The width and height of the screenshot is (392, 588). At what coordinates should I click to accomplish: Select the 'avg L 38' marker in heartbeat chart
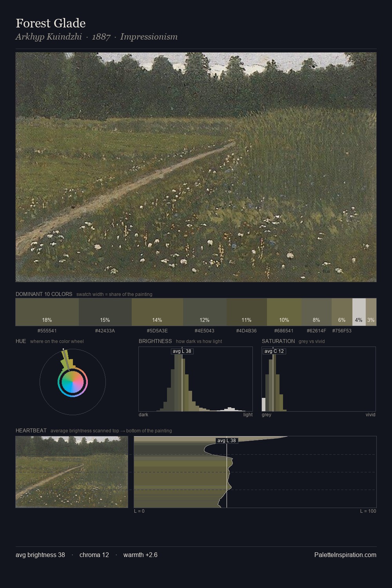227,441
